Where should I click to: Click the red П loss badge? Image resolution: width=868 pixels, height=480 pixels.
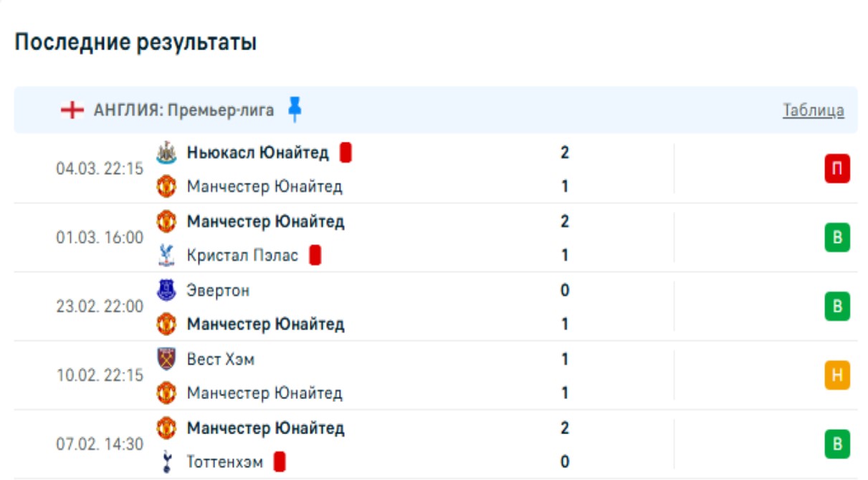click(x=836, y=170)
